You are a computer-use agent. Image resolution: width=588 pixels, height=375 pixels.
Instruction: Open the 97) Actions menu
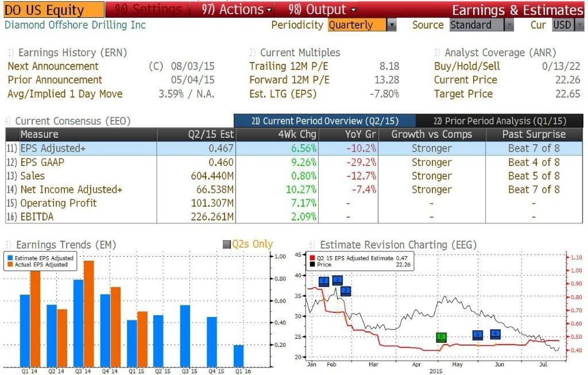click(x=236, y=9)
